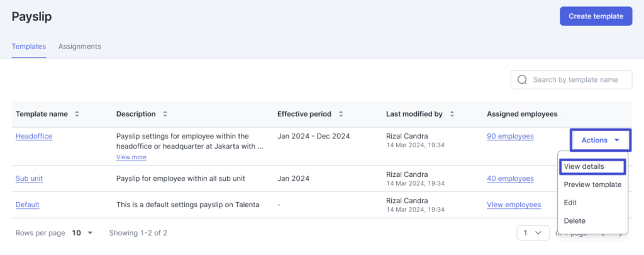This screenshot has width=644, height=255.
Task: Open the 90 employees link
Action: [510, 136]
